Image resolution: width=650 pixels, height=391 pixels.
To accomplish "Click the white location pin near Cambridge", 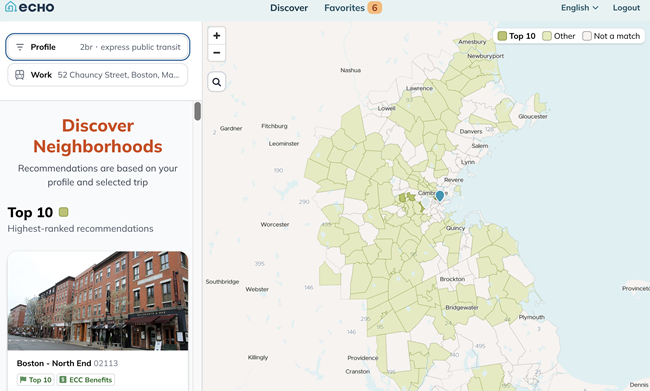I will tap(425, 203).
